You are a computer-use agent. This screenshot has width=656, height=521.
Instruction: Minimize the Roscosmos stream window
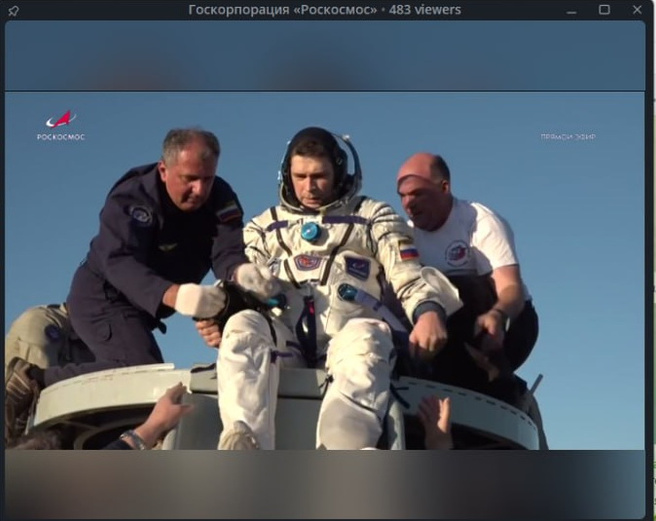click(x=571, y=10)
